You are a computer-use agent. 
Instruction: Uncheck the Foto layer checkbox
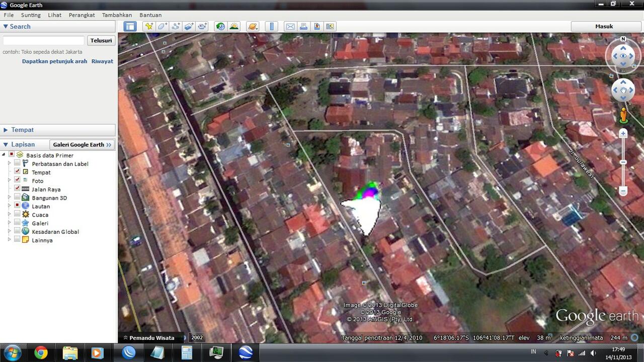click(17, 180)
